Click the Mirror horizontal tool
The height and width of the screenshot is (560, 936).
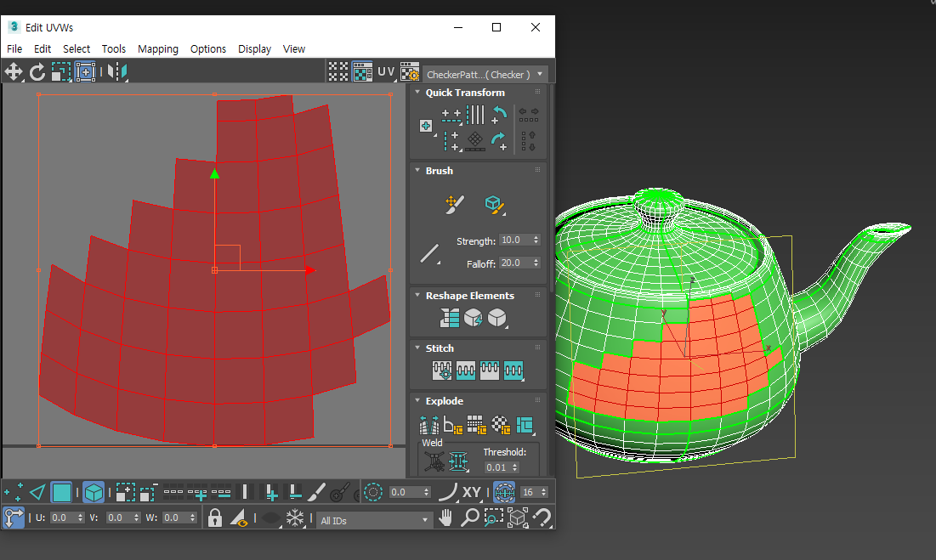point(117,72)
